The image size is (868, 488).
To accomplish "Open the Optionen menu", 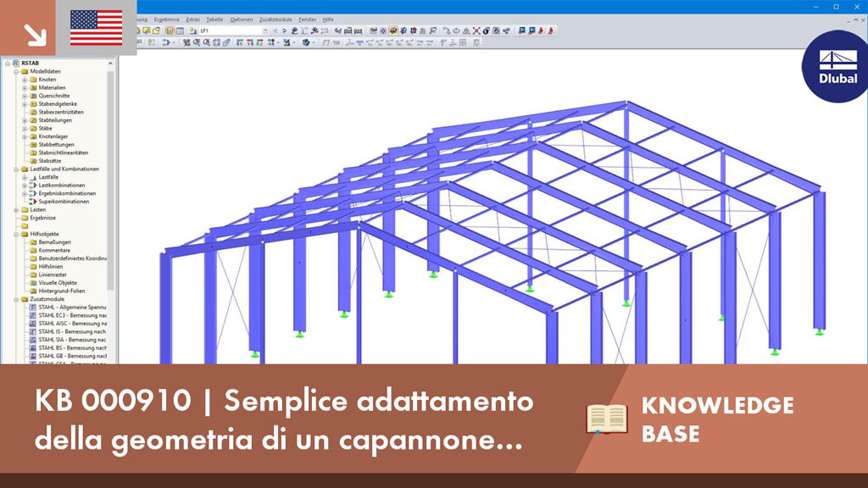I will pyautogui.click(x=242, y=19).
